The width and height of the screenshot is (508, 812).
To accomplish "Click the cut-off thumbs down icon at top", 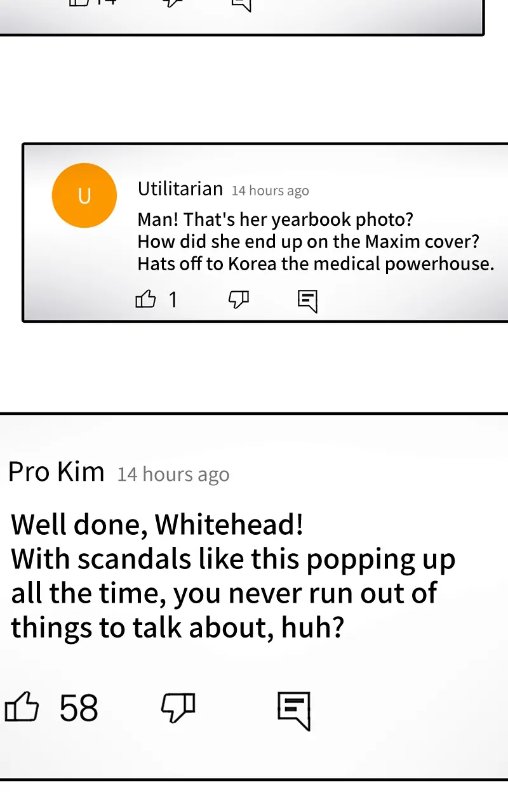I will 174,3.
